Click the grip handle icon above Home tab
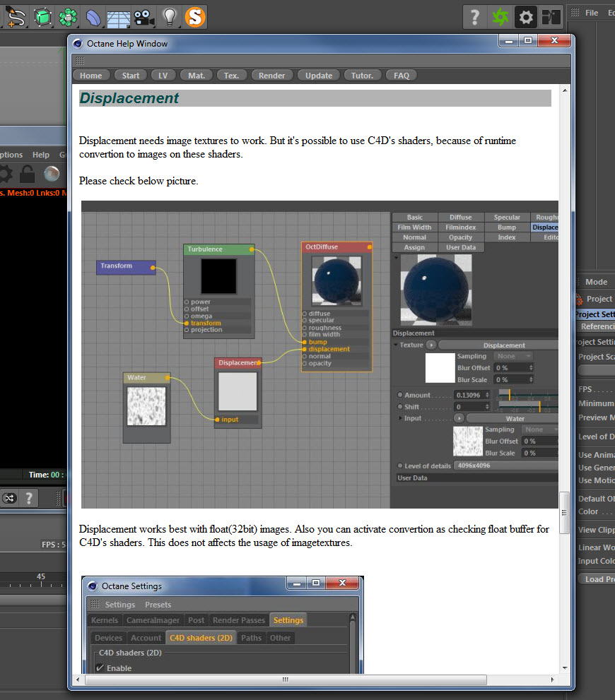The image size is (615, 700). point(80,61)
